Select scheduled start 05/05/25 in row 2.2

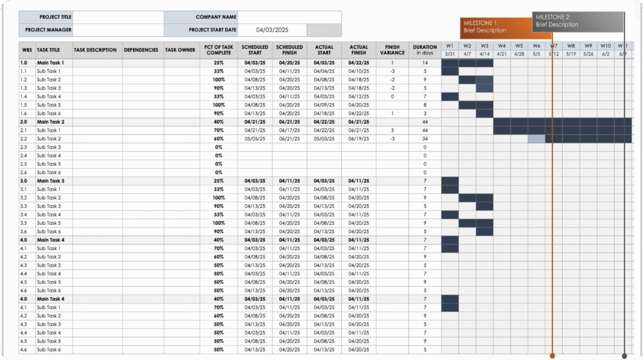coord(255,139)
